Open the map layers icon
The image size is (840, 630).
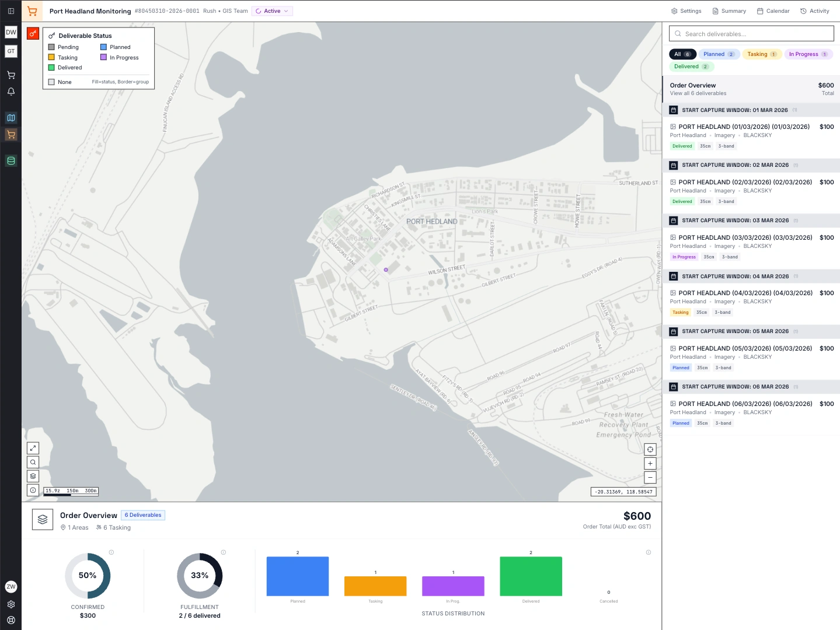(33, 476)
